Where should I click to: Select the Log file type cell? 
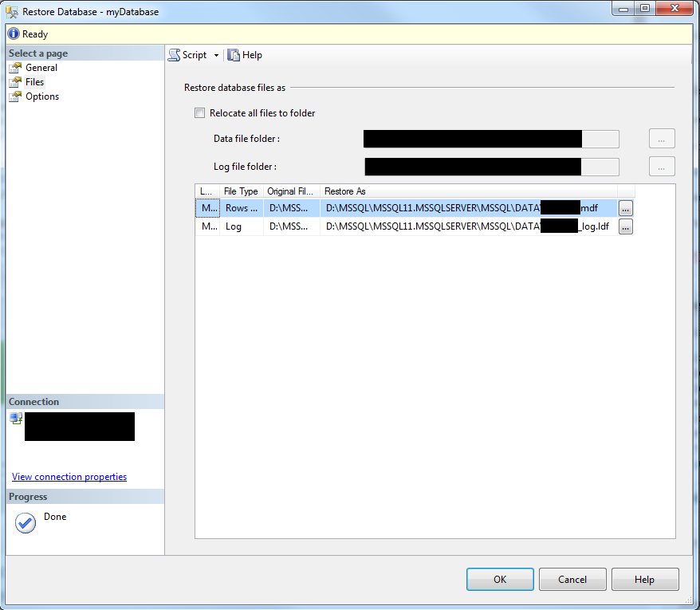point(242,226)
